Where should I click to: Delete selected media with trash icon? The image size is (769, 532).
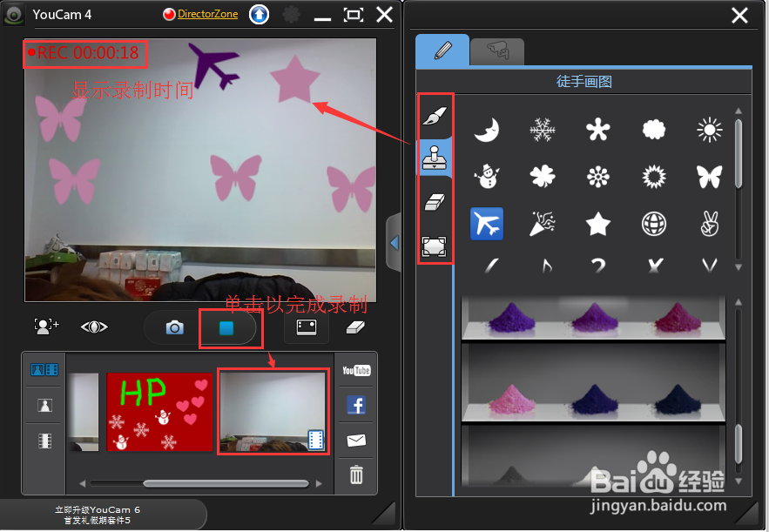pos(355,475)
